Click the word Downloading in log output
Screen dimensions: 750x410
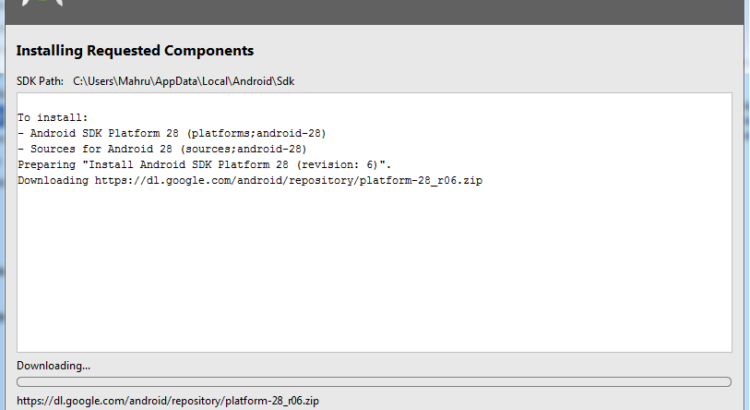[x=53, y=181]
